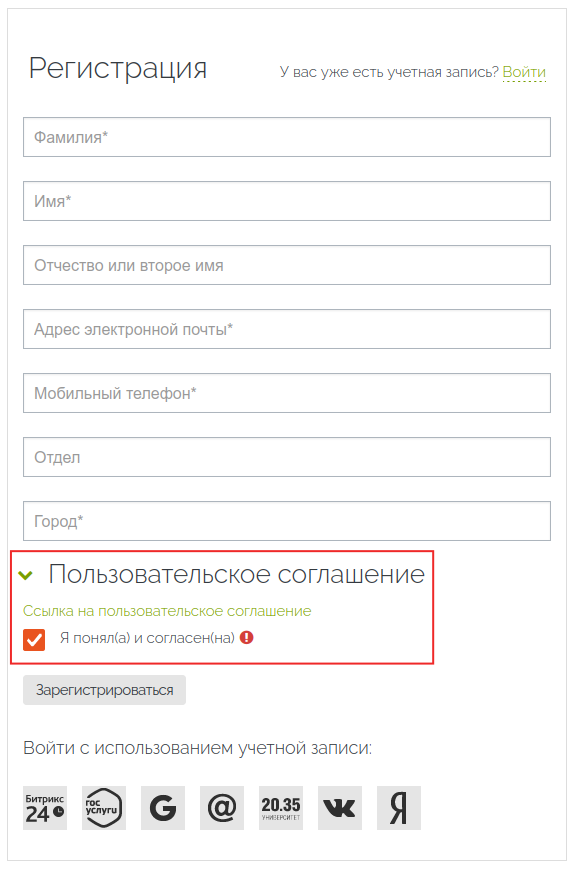Log in via Gosuslugi icon
The image size is (575, 869).
[x=104, y=807]
